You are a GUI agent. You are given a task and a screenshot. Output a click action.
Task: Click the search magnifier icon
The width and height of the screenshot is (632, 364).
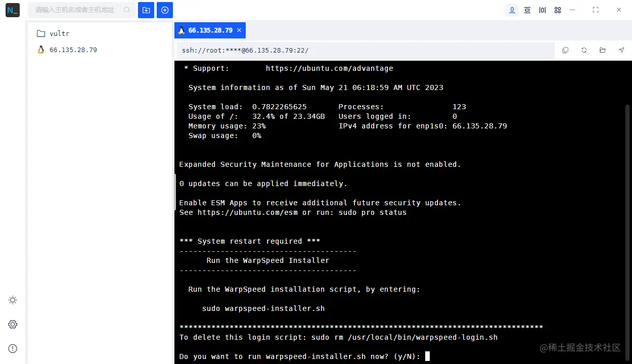(x=126, y=10)
